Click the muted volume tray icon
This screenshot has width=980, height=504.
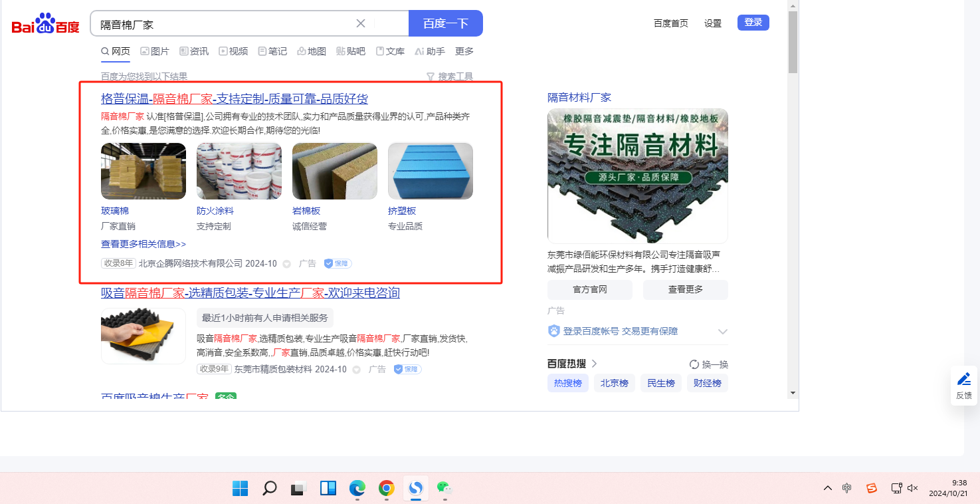click(x=912, y=488)
